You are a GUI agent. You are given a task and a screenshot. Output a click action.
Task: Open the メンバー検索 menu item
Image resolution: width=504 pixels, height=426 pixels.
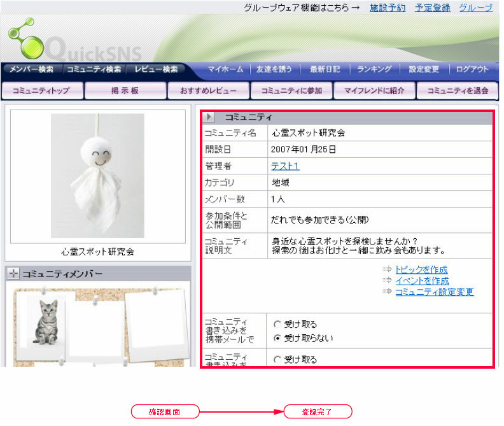click(x=32, y=69)
